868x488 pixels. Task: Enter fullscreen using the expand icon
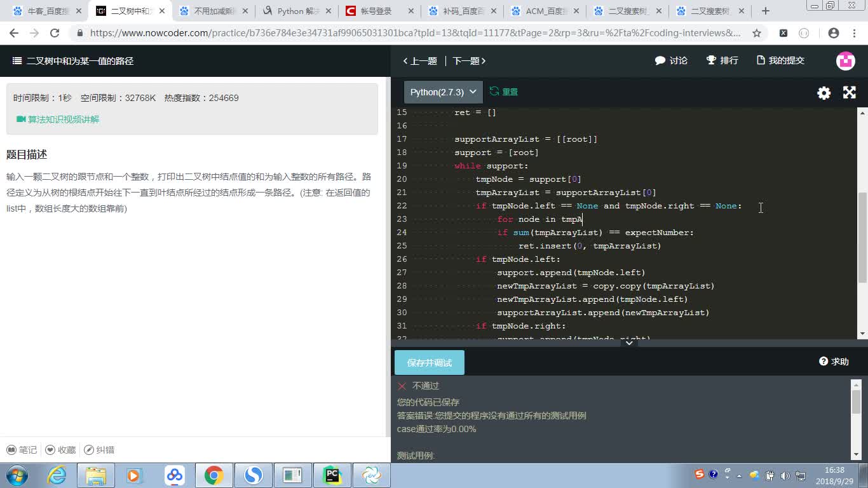[849, 93]
